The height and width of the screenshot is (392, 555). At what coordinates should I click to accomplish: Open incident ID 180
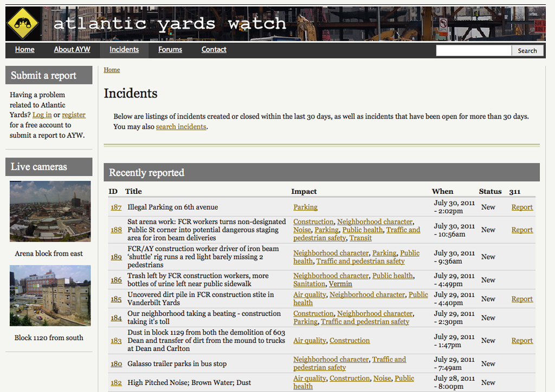(116, 364)
